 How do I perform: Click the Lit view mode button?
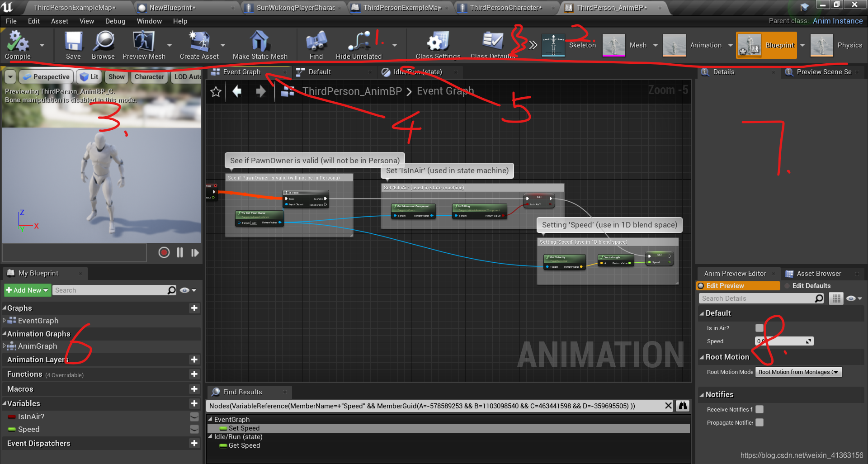click(89, 77)
